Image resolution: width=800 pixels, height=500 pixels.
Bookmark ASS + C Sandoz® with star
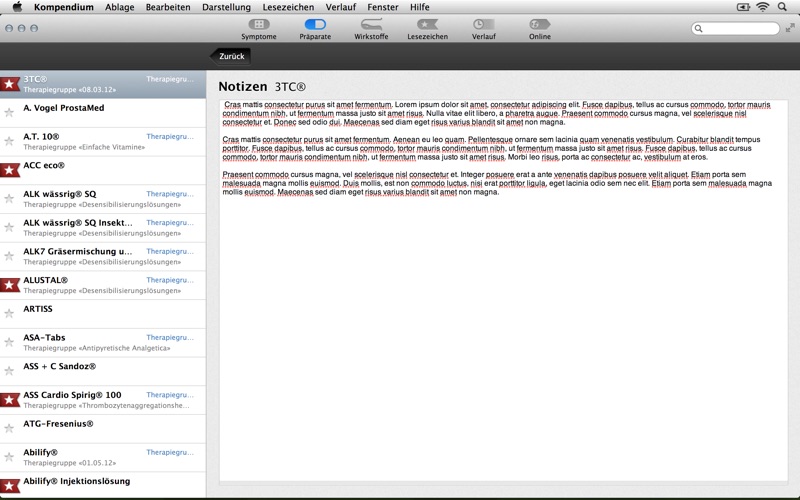click(9, 370)
